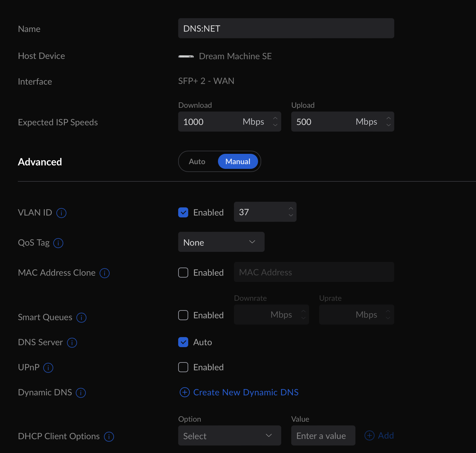Viewport: 476px width, 453px height.
Task: Click the Upload speed field 500
Action: click(x=343, y=122)
